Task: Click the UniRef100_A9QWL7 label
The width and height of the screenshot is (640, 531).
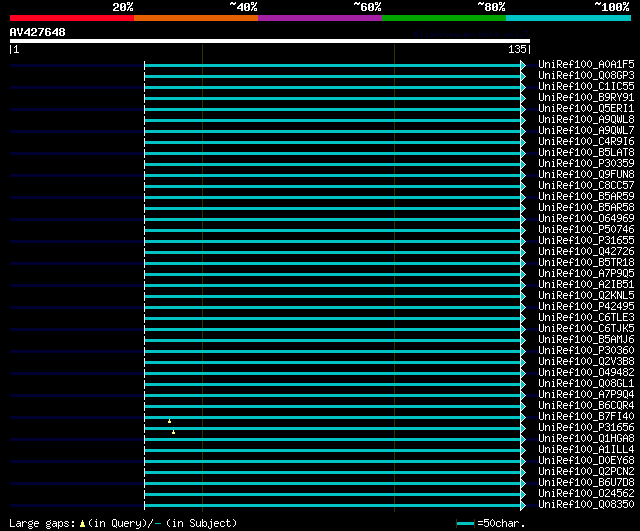Action: click(586, 131)
